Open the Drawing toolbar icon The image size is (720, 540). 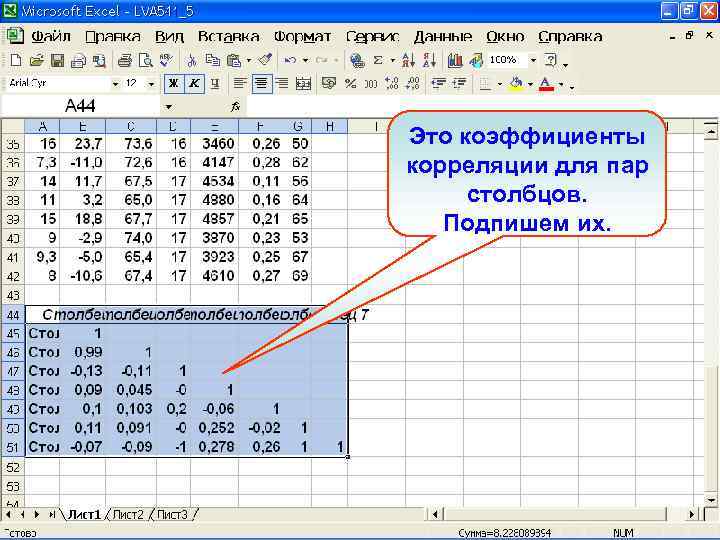[476, 60]
